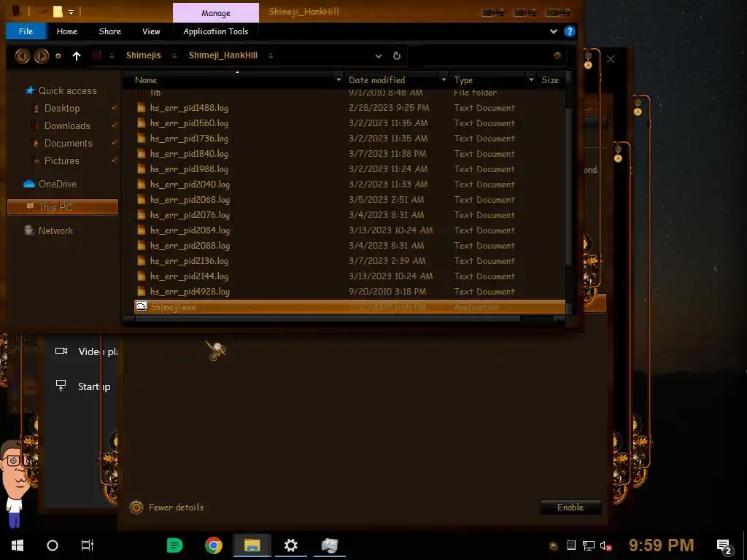The width and height of the screenshot is (747, 560).
Task: Sort by the Name column header
Action: [145, 80]
